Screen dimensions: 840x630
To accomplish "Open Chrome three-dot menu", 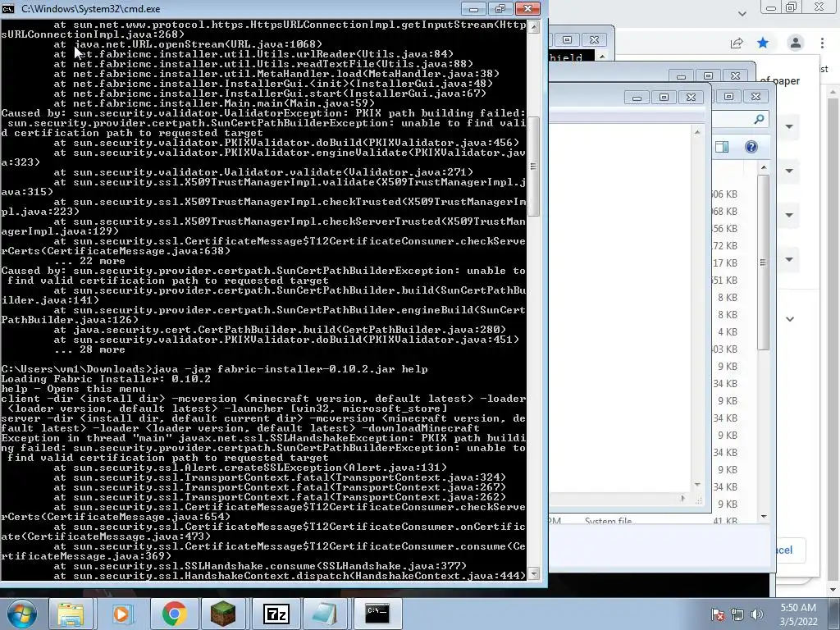I will click(822, 43).
